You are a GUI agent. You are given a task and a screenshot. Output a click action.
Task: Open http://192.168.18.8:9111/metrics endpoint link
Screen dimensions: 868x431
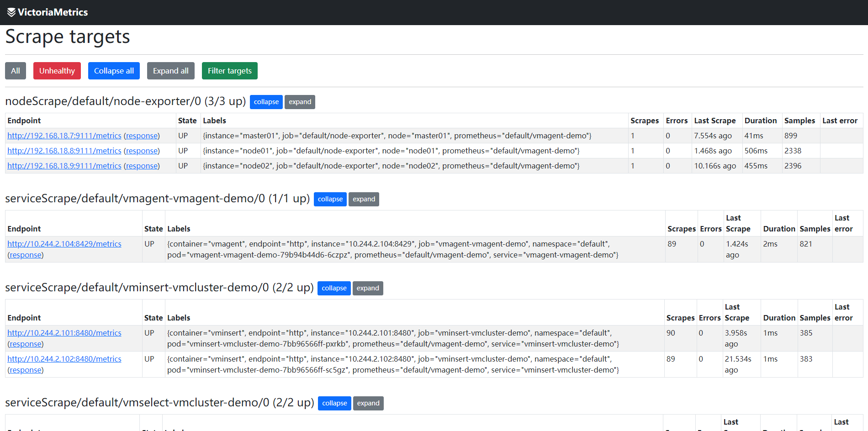point(64,151)
